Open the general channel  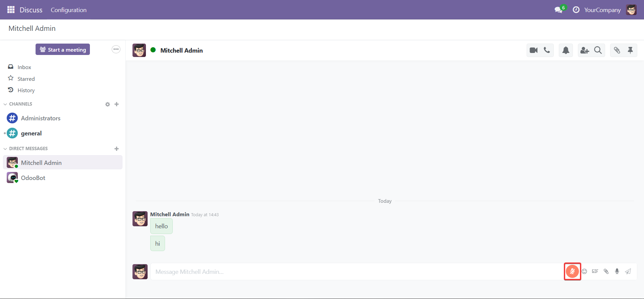point(31,133)
